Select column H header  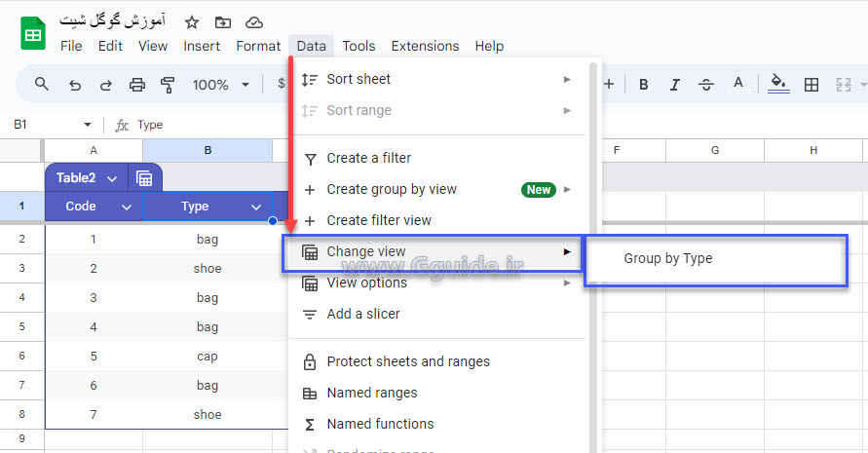(813, 150)
